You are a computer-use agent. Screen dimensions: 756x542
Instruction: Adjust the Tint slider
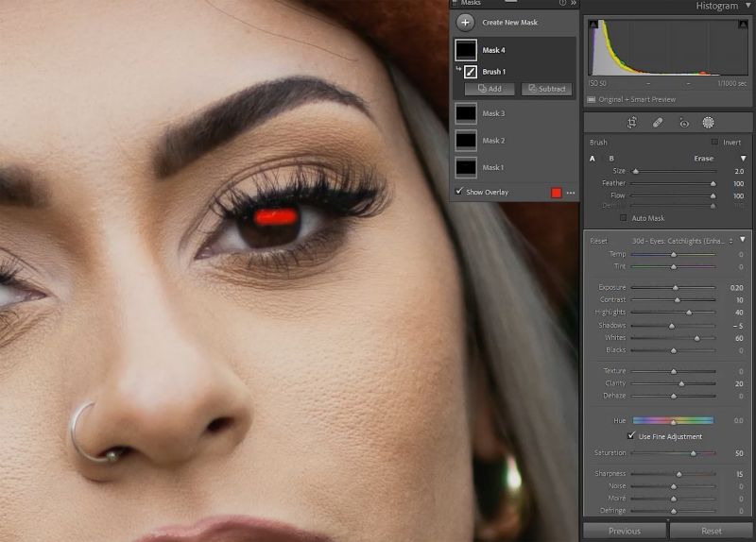pyautogui.click(x=673, y=267)
